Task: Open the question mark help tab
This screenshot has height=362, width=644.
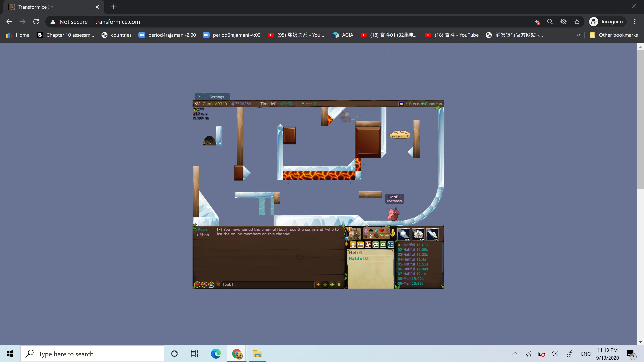Action: 199,97
